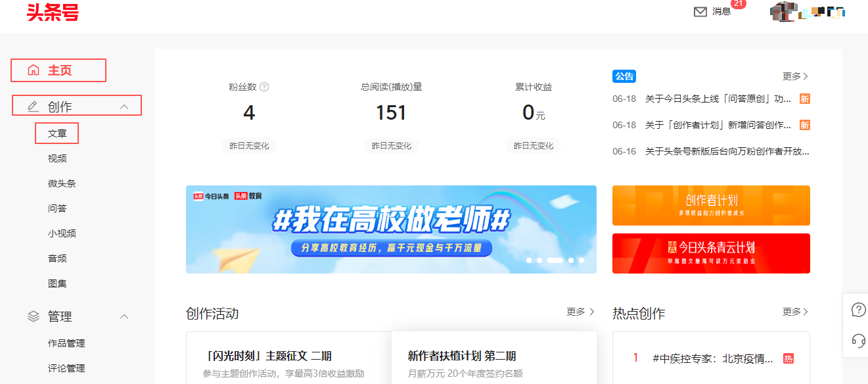Click the 累计收益 value 0元
Viewport: 868px width, 384px height.
(x=534, y=113)
